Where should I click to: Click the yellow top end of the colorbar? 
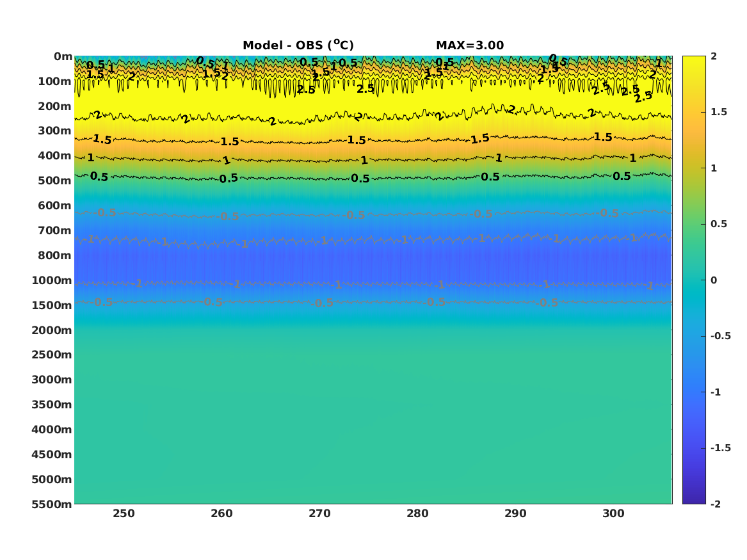[694, 62]
